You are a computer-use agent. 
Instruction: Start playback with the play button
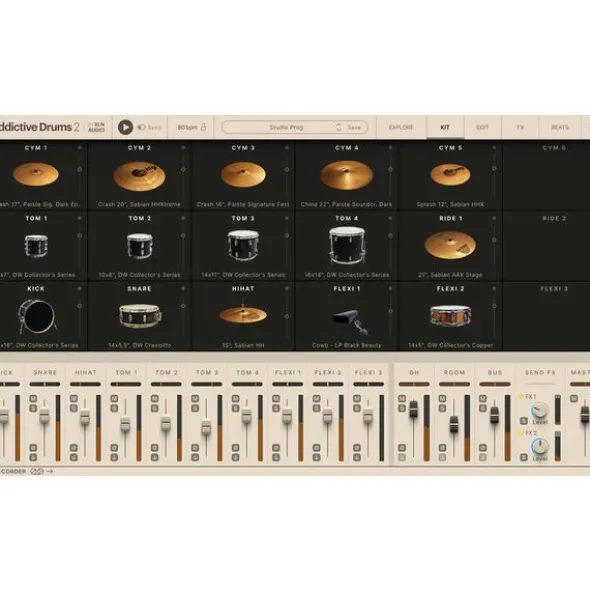click(125, 127)
